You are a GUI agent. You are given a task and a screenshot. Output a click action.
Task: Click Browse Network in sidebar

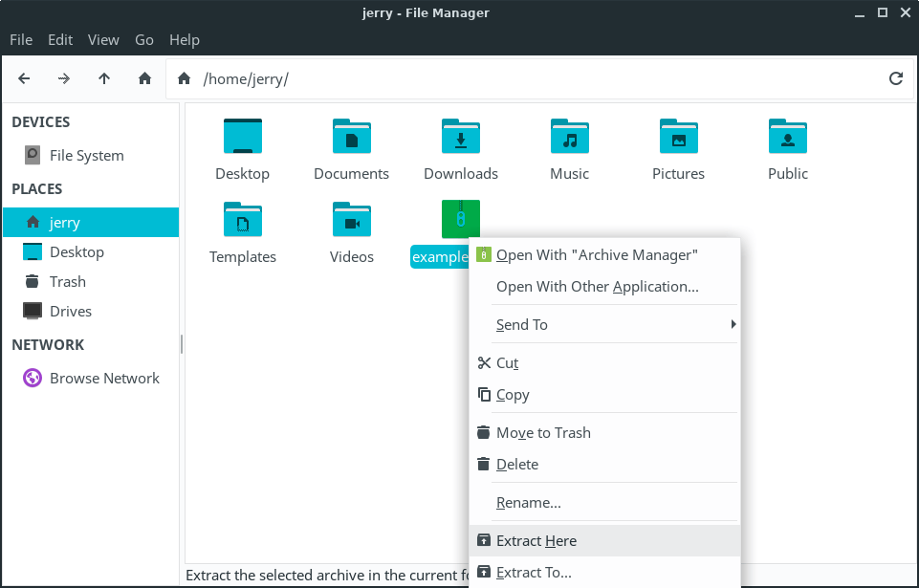pyautogui.click(x=103, y=379)
